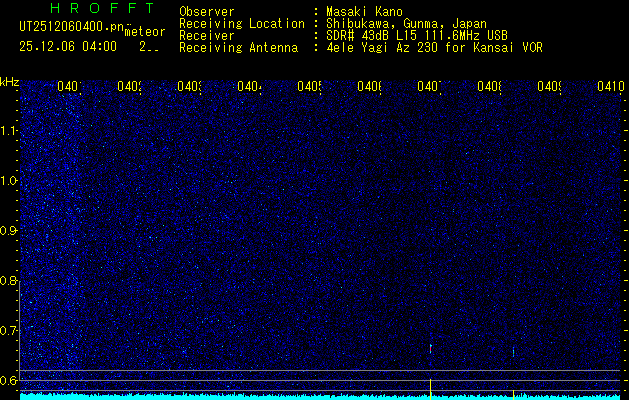Image resolution: width=629 pixels, height=400 pixels.
Task: Click the red meteor echo below 0407
Action: pos(430,349)
